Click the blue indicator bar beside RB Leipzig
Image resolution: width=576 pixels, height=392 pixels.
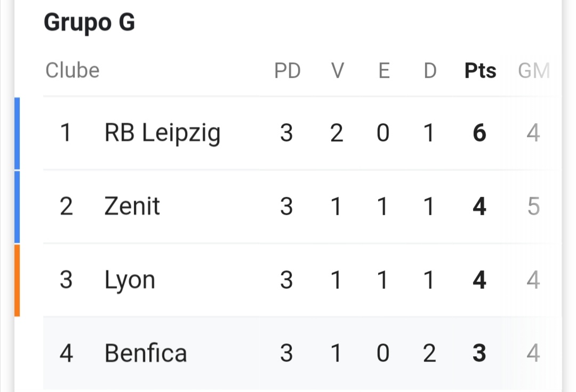17,133
